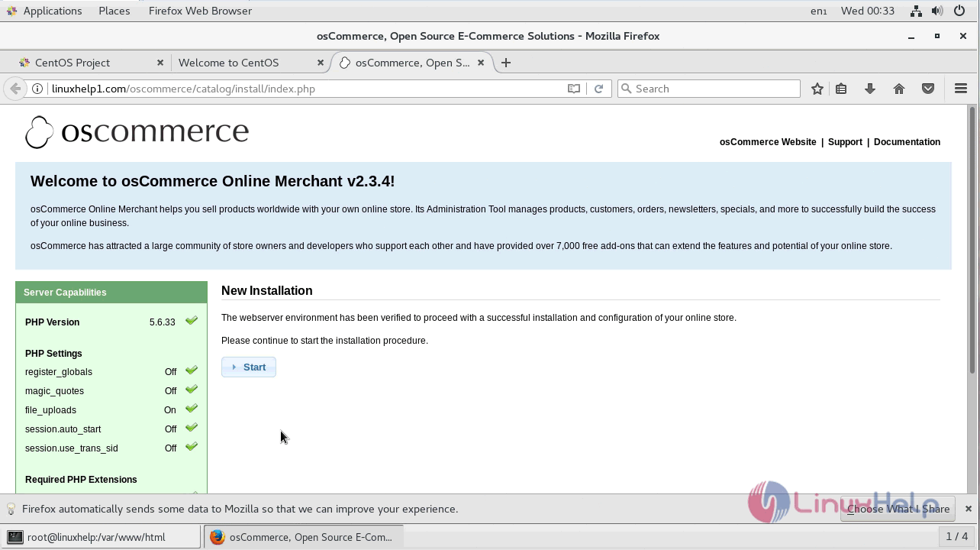
Task: Click the magic_quotes setting row
Action: [111, 391]
